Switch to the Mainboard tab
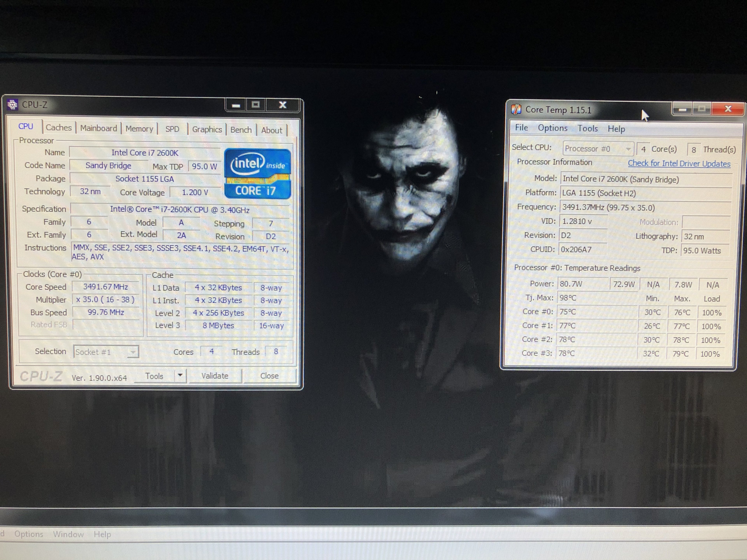 (99, 128)
